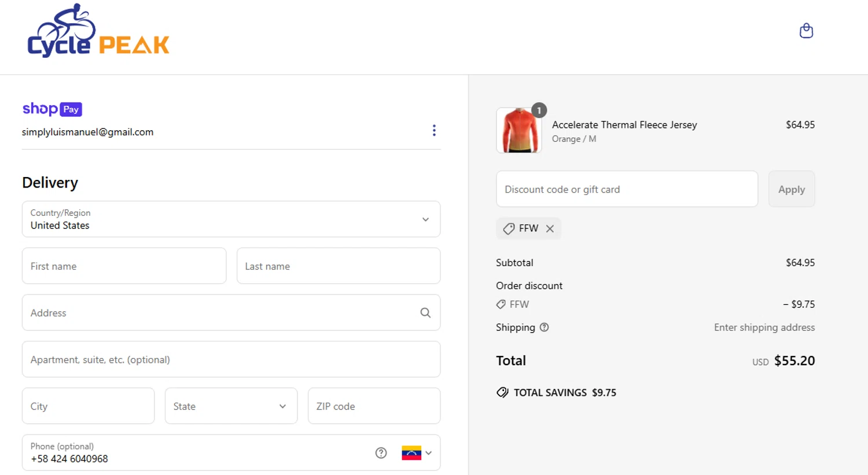
Task: Click the Shop Pay logo
Action: (x=52, y=109)
